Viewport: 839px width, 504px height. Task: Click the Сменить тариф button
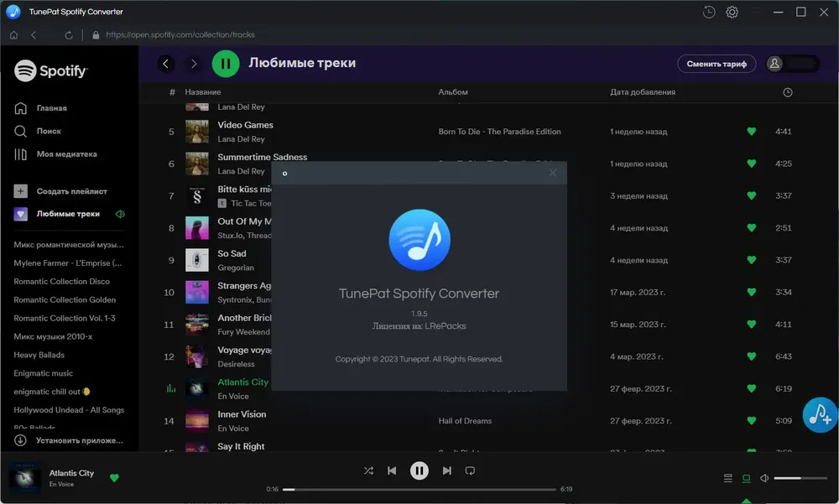click(x=717, y=64)
